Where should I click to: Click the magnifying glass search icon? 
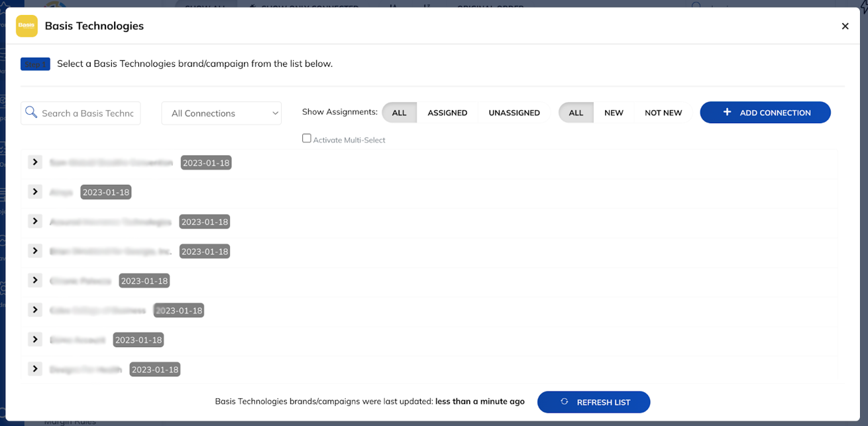tap(31, 113)
